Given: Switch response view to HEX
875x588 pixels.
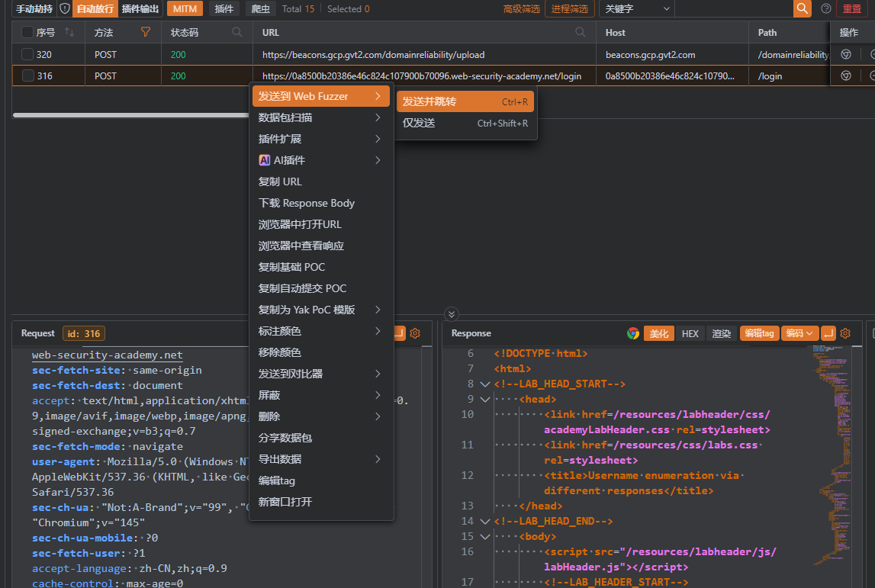Looking at the screenshot, I should pyautogui.click(x=690, y=333).
